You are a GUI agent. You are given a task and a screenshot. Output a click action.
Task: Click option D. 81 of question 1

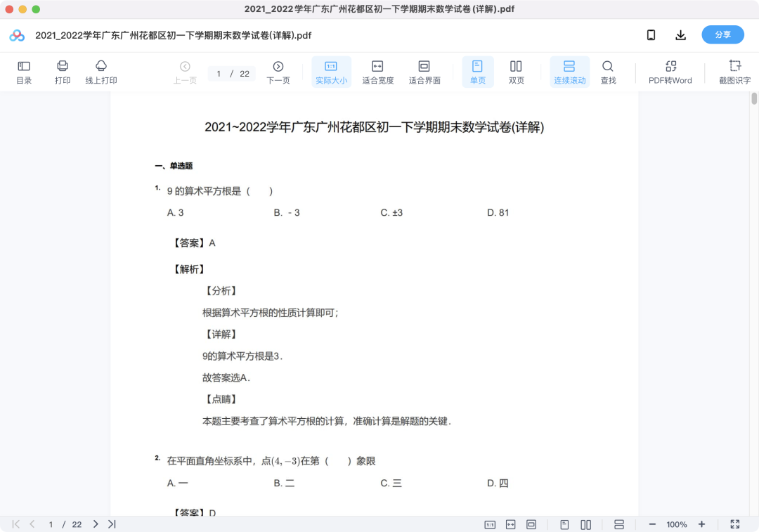click(x=498, y=212)
